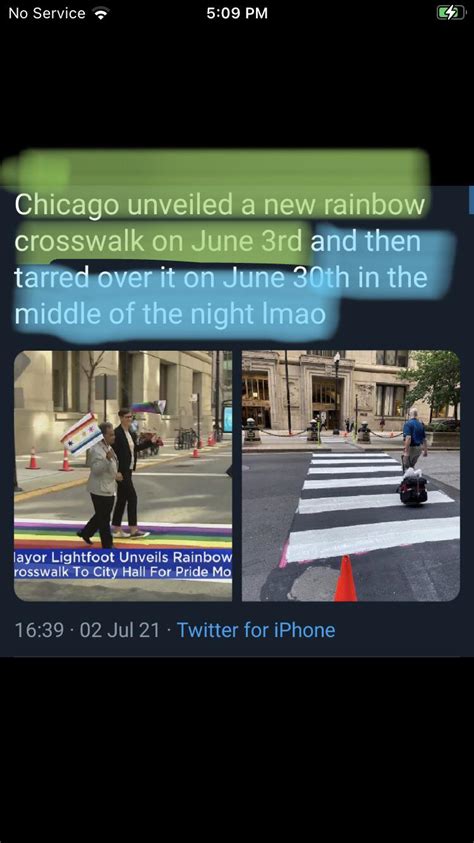Select the 16:39 tweet timestamp
The height and width of the screenshot is (843, 474).
[x=39, y=630]
